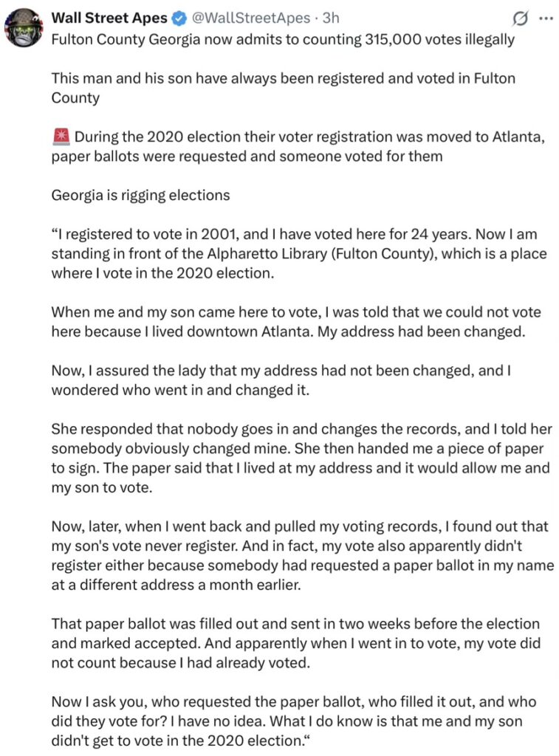Open the three-dot more options menu
The width and height of the screenshot is (559, 756).
click(x=546, y=18)
